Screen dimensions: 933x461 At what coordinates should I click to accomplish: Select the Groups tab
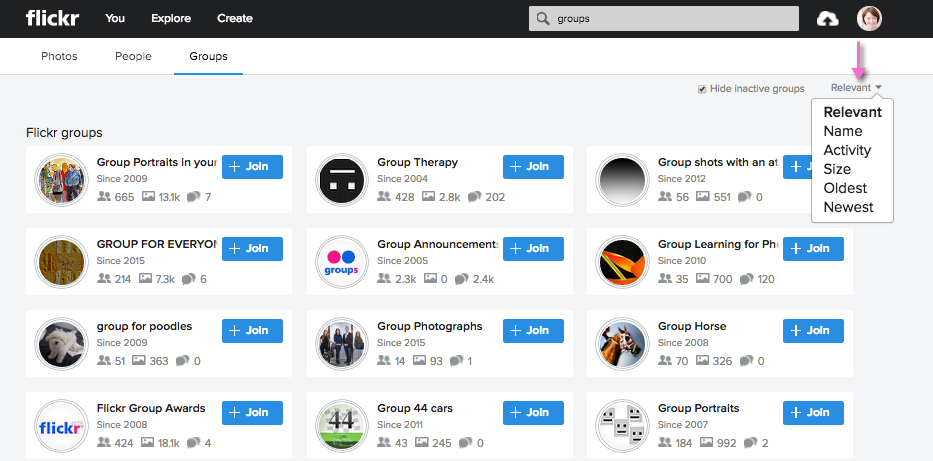click(x=208, y=57)
